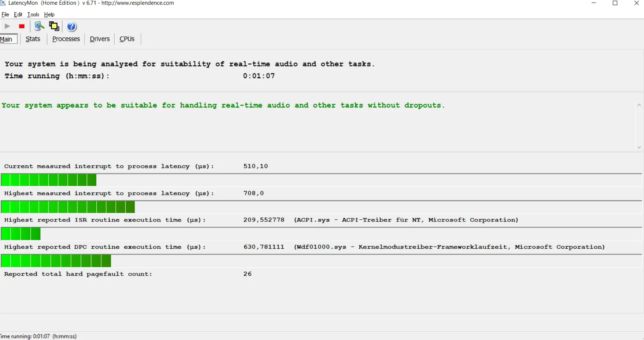This screenshot has height=340, width=644.
Task: Open the Tools menu
Action: (33, 15)
